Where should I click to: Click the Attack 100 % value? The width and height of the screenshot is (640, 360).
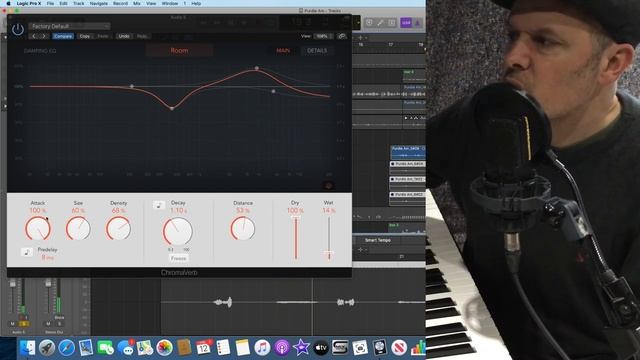38,211
